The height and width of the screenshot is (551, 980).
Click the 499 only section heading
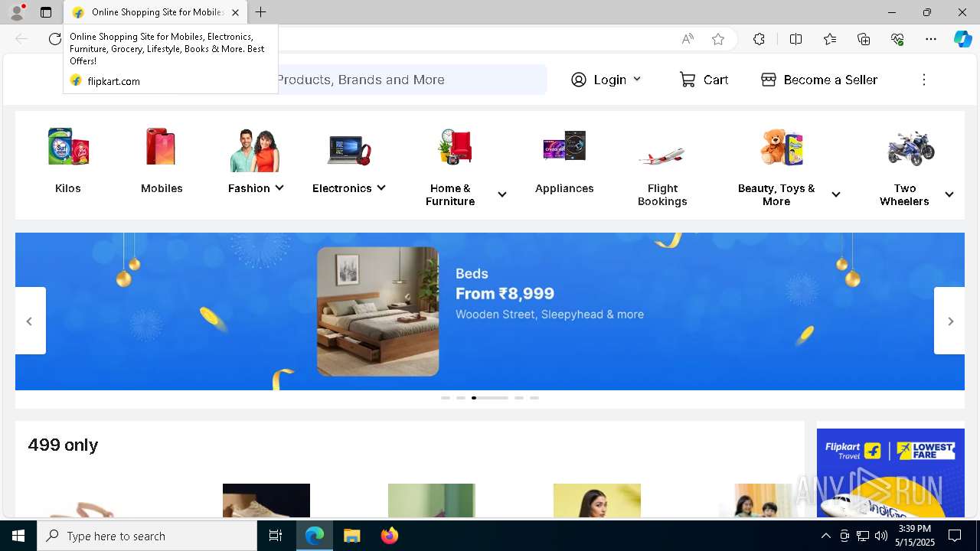point(63,445)
